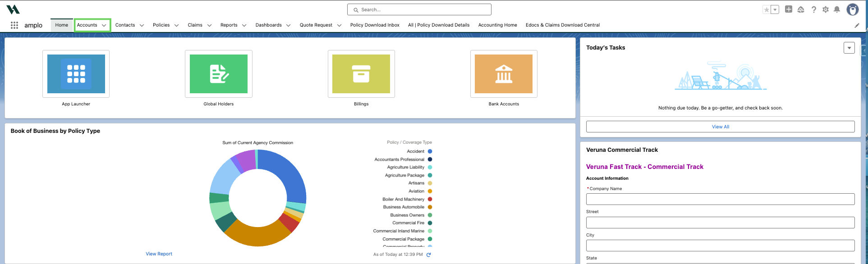The image size is (868, 264).
Task: Click 'Agriculture Liability' in the legend
Action: click(406, 167)
